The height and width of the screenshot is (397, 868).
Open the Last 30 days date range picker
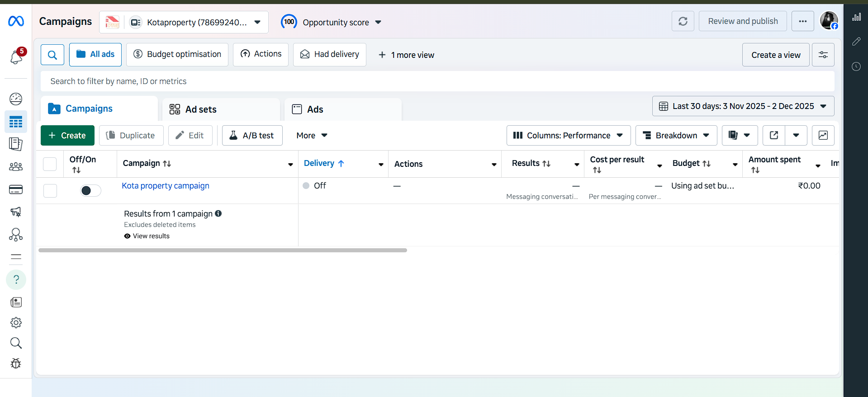click(743, 106)
